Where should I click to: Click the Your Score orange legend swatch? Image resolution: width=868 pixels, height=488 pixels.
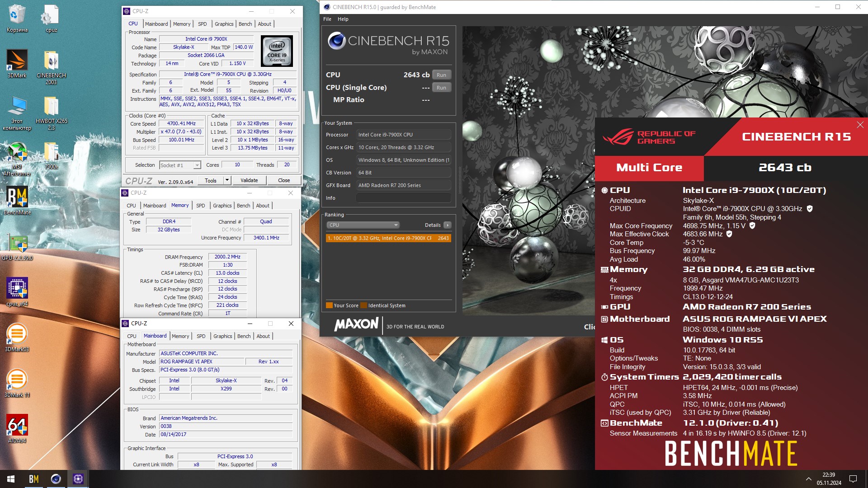pyautogui.click(x=329, y=305)
